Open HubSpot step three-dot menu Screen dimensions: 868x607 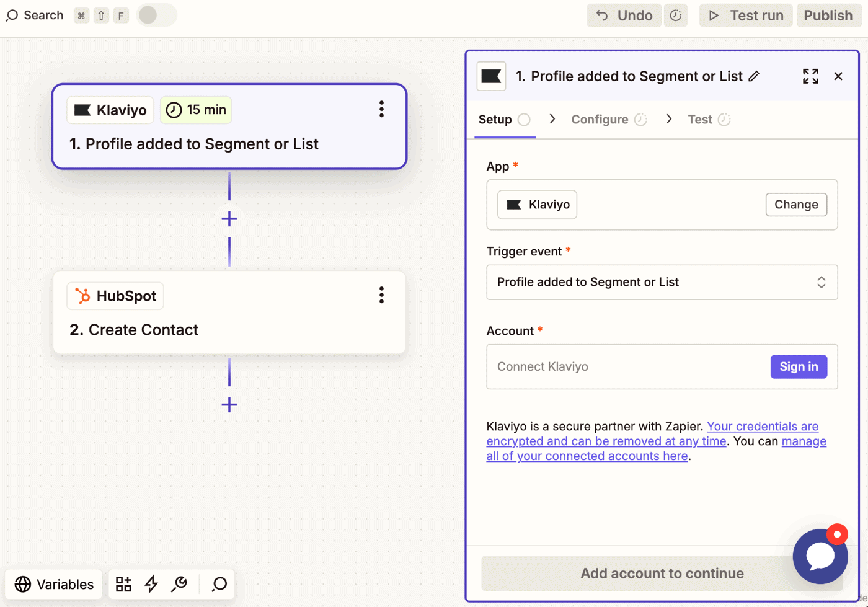[x=381, y=295]
